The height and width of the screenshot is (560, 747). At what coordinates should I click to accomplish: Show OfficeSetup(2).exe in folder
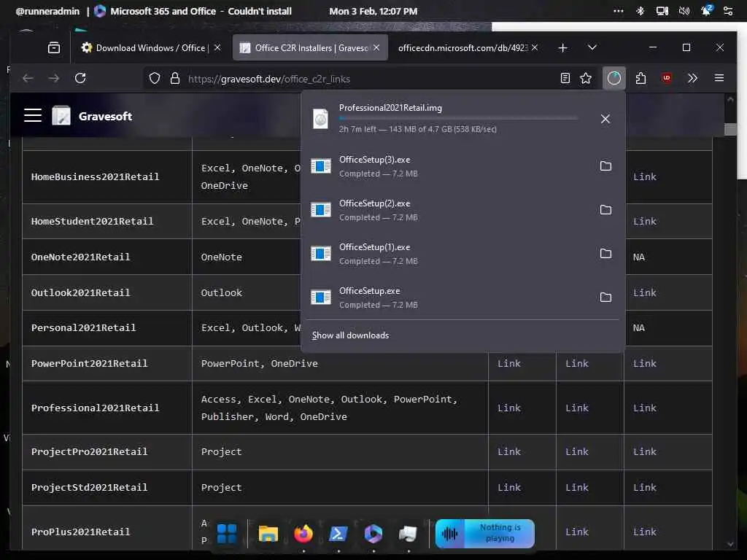[x=605, y=209]
